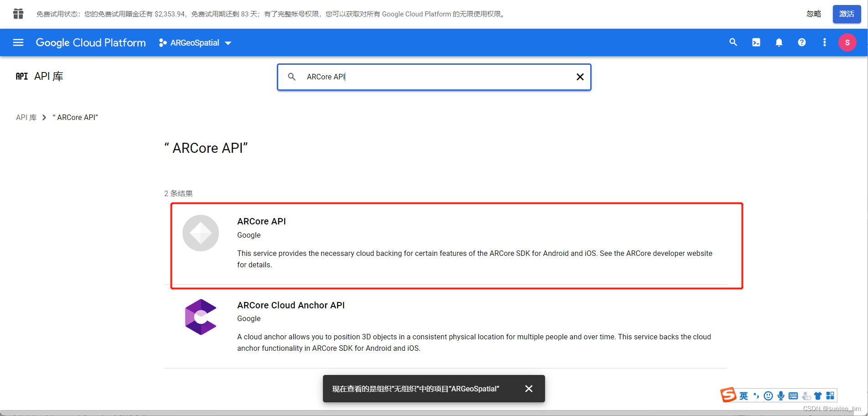Screen dimensions: 868x416
Task: Click into the ARCore API search field
Action: (x=433, y=77)
